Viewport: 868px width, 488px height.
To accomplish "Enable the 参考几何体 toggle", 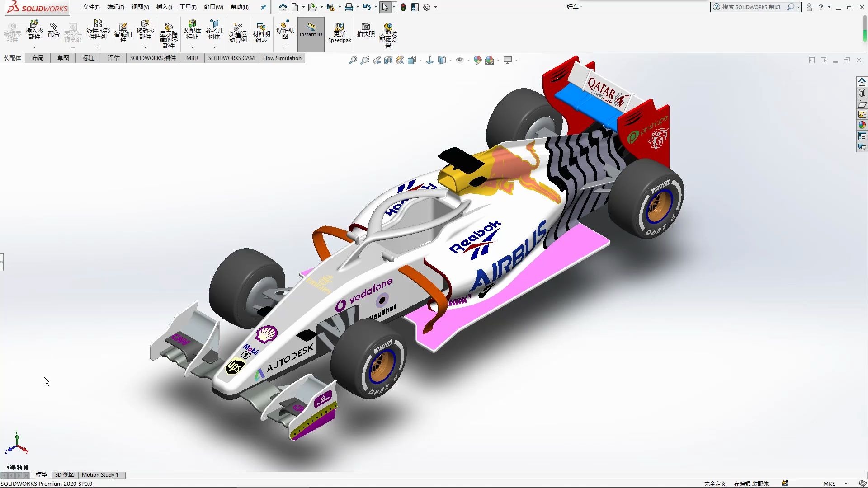I will pos(213,33).
